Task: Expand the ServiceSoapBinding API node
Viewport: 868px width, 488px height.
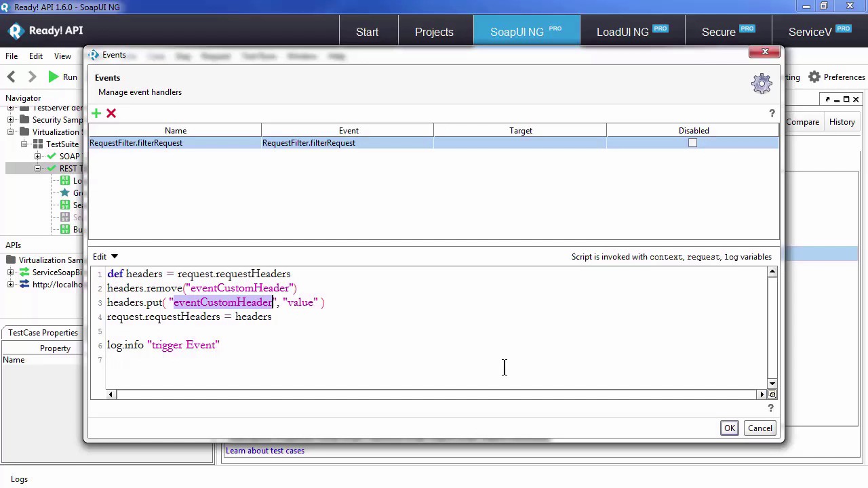Action: pyautogui.click(x=11, y=272)
